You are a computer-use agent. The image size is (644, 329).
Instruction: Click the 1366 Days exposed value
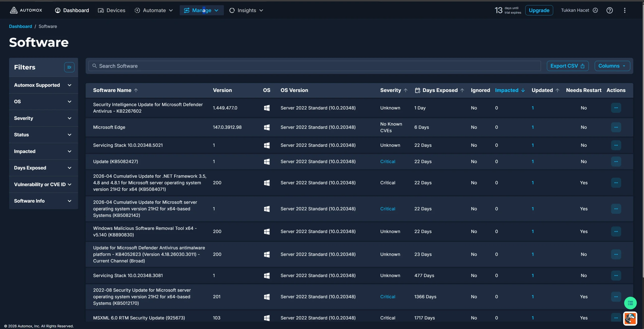[425, 297]
